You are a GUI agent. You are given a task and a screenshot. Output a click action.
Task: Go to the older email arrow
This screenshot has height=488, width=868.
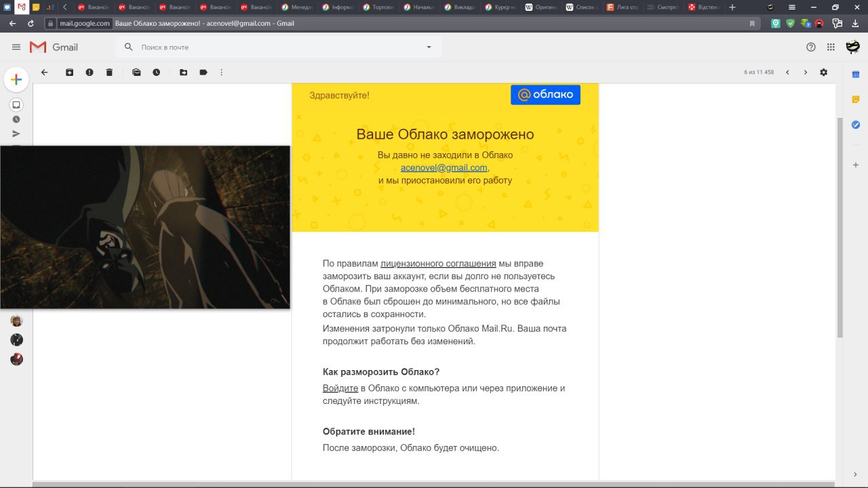coord(806,72)
